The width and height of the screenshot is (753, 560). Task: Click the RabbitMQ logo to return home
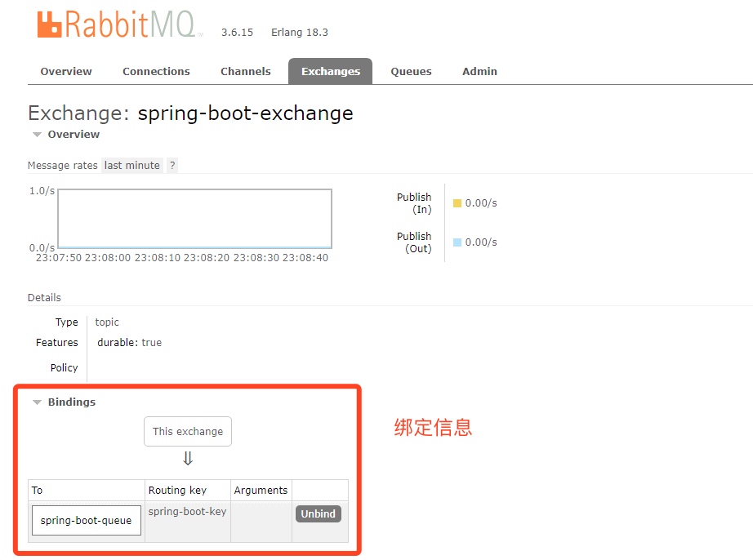[x=114, y=24]
